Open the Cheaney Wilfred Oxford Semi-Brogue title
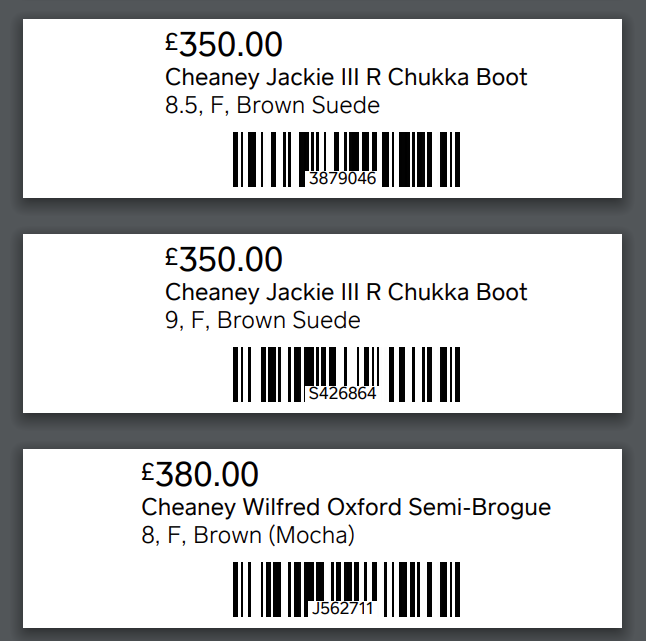 pyautogui.click(x=346, y=507)
